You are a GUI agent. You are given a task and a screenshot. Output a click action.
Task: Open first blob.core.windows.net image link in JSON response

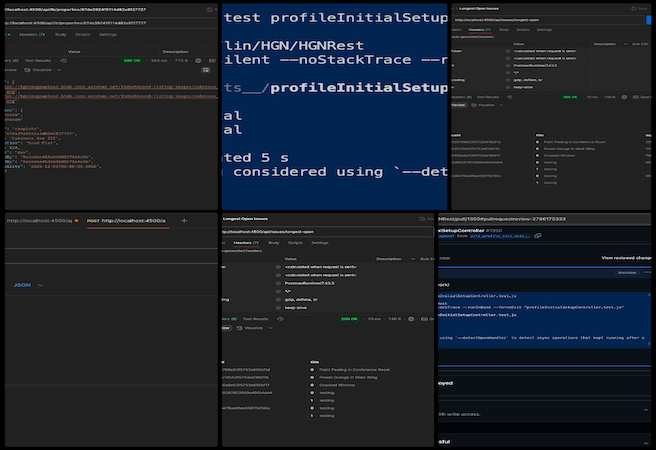(111, 87)
